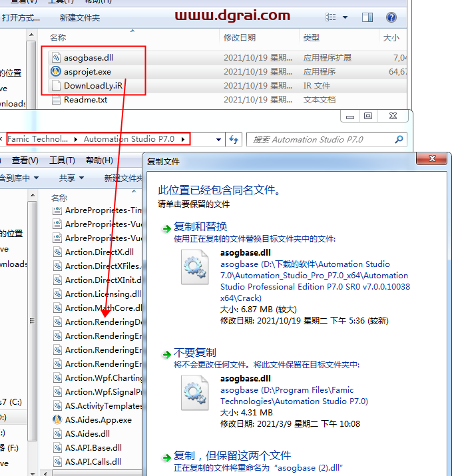Maximize the lower Explorer window
Viewport: 462px width, 476px height.
coord(368,116)
